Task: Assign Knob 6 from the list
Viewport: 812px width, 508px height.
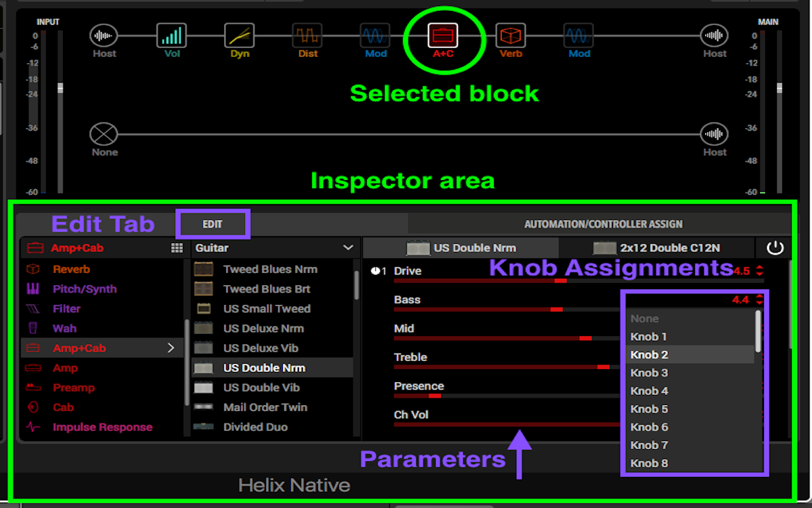Action: pos(690,427)
